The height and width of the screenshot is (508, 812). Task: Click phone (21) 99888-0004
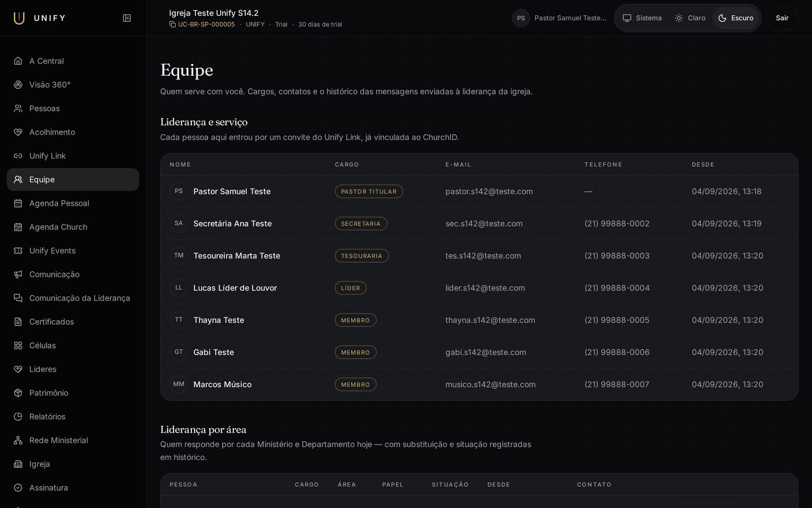click(617, 288)
